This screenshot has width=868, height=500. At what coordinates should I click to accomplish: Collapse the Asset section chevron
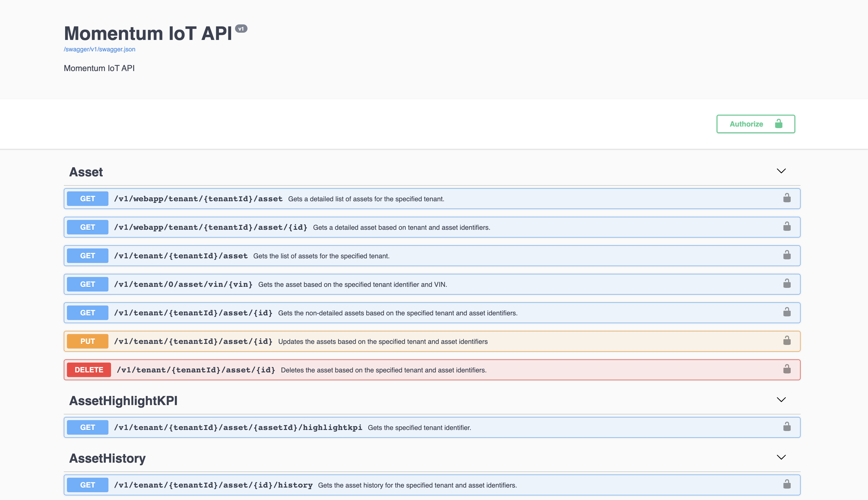pyautogui.click(x=781, y=171)
